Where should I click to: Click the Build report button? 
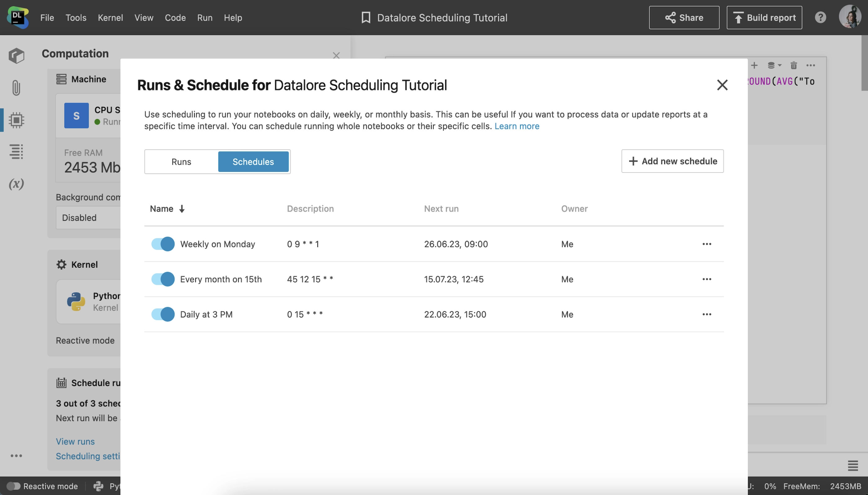pos(764,18)
